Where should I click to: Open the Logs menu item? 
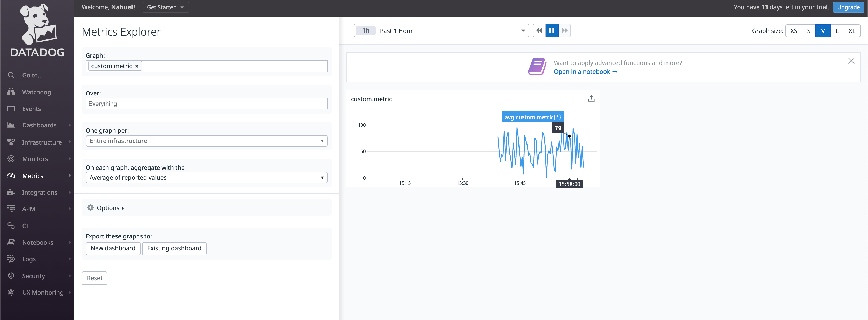[x=29, y=259]
